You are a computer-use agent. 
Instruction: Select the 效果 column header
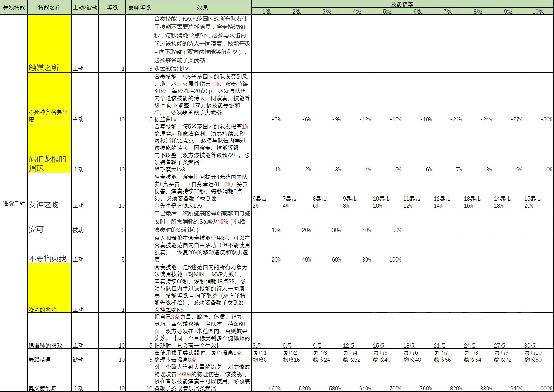202,8
